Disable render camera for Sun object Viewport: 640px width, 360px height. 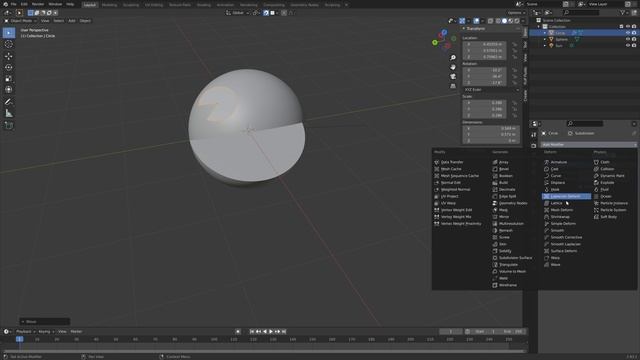click(634, 45)
